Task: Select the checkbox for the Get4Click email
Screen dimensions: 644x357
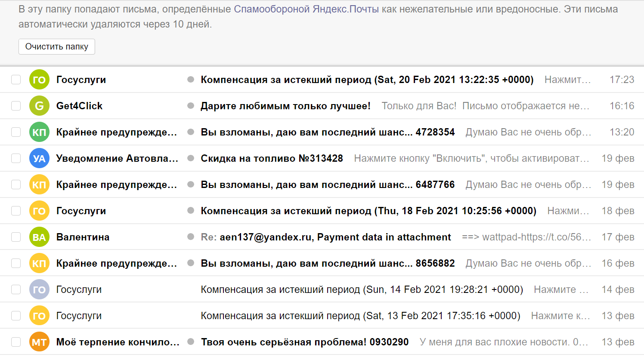Action: pos(16,106)
